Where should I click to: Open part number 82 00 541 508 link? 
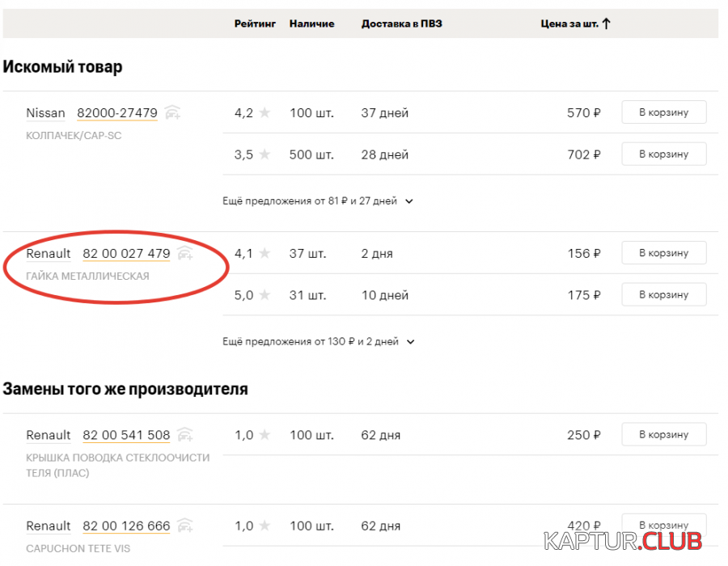tap(126, 435)
